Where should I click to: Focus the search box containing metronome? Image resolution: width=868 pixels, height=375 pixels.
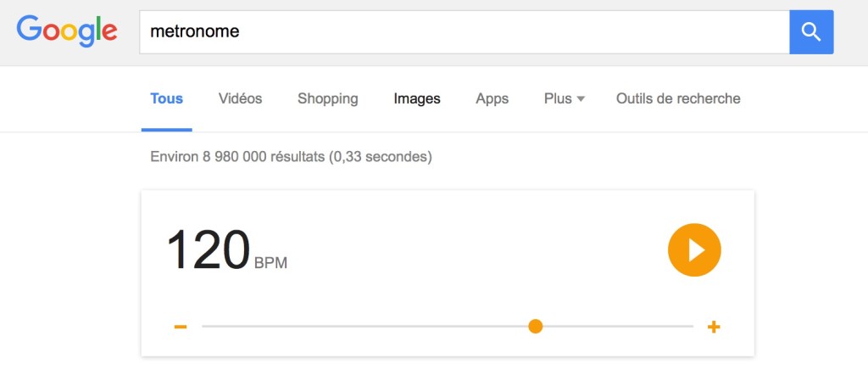465,32
